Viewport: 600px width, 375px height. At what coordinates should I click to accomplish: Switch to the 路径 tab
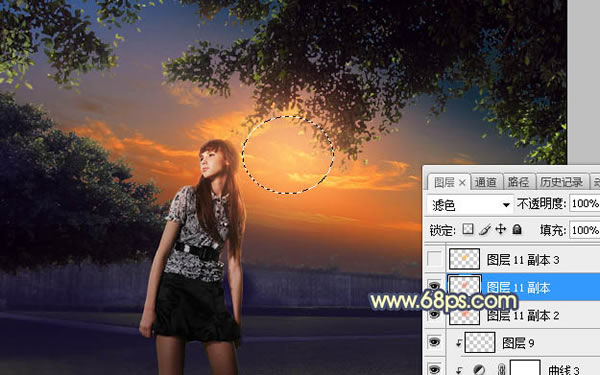click(x=518, y=183)
